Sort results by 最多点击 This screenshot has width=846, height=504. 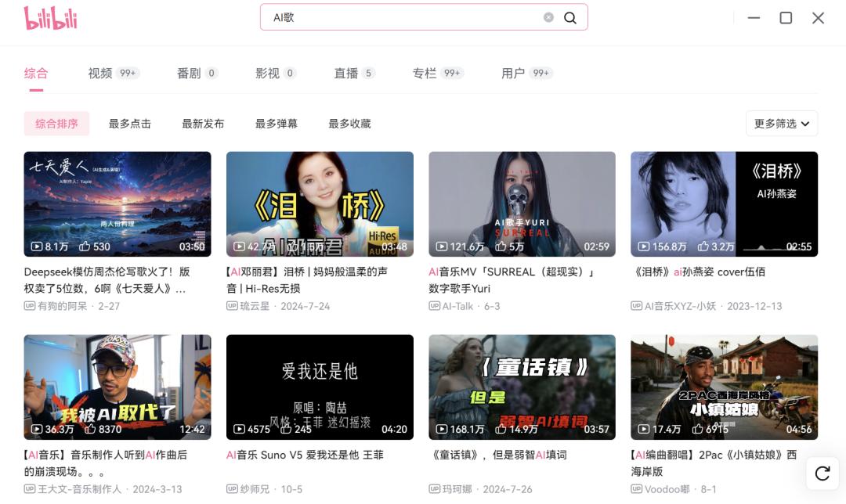point(129,124)
